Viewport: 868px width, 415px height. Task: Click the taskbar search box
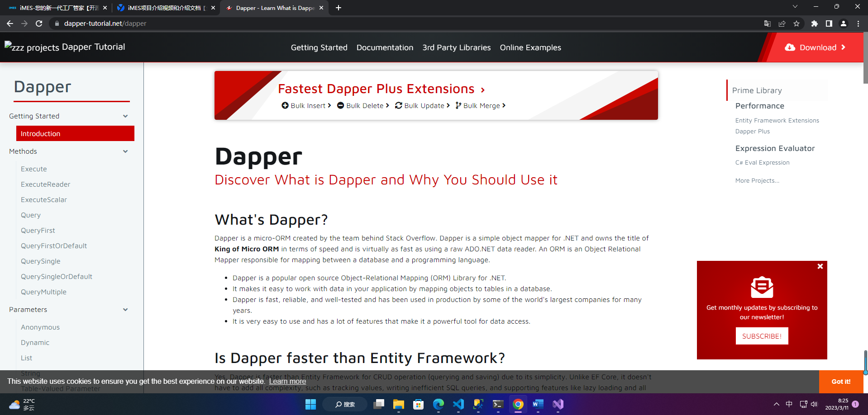pos(345,404)
